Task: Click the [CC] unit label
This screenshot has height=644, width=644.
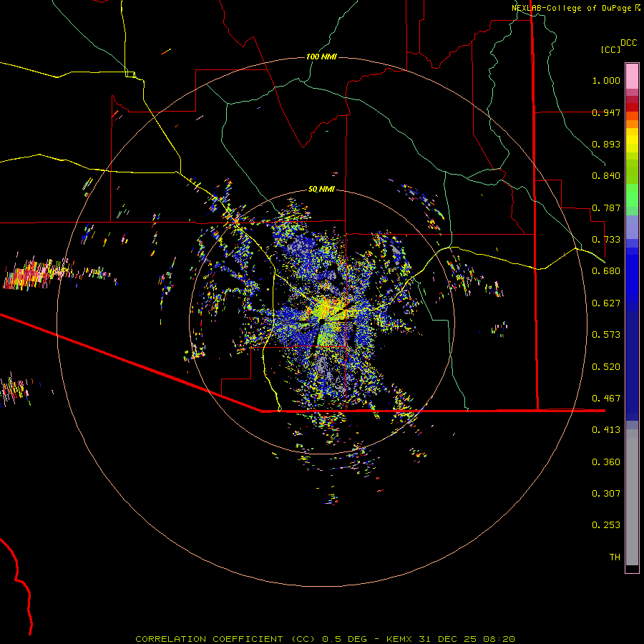Action: tap(611, 49)
